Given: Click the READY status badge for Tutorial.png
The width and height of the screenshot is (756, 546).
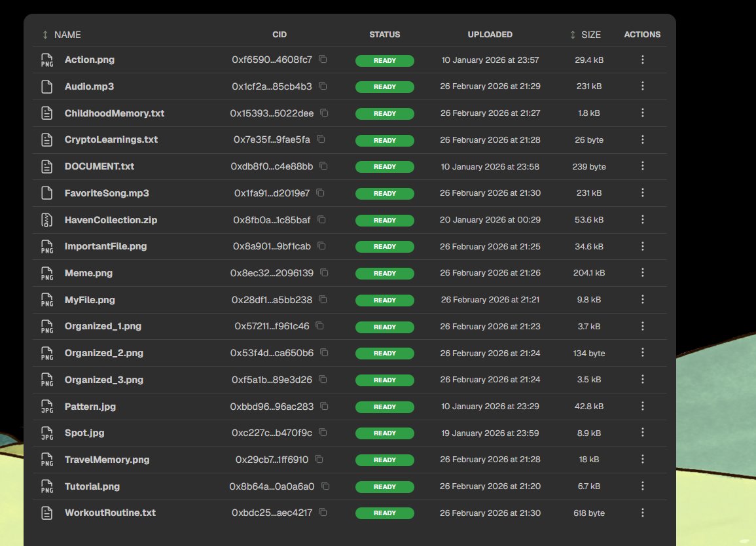Looking at the screenshot, I should pyautogui.click(x=385, y=486).
